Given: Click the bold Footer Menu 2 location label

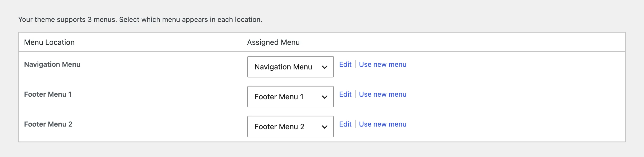Looking at the screenshot, I should click(48, 124).
